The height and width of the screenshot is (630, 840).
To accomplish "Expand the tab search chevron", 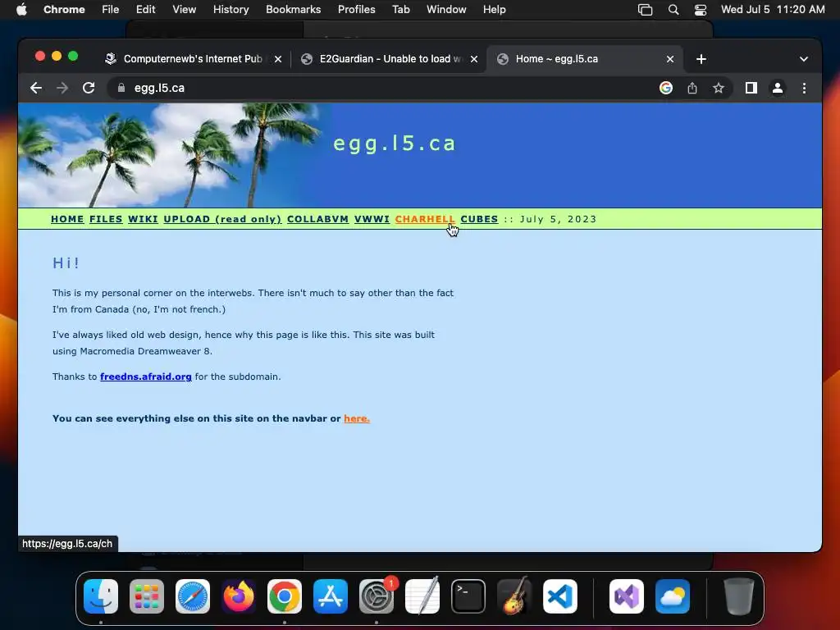I will pyautogui.click(x=804, y=59).
